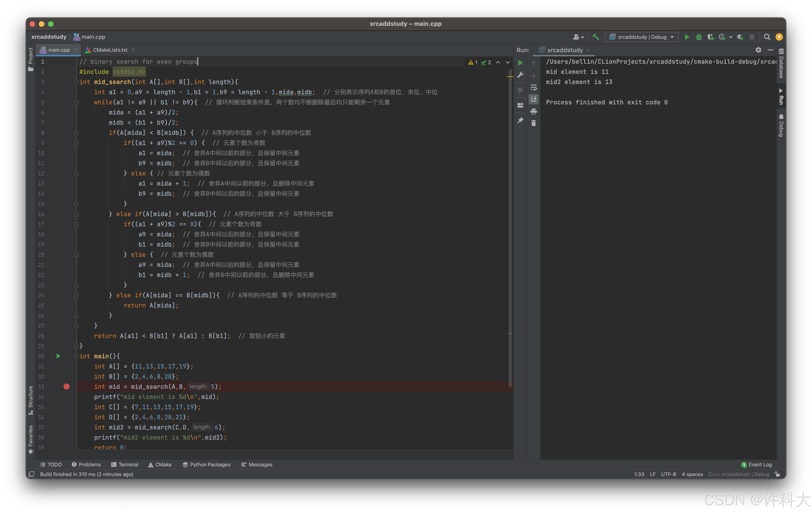
Task: Rerun program in the Run panel
Action: click(520, 63)
